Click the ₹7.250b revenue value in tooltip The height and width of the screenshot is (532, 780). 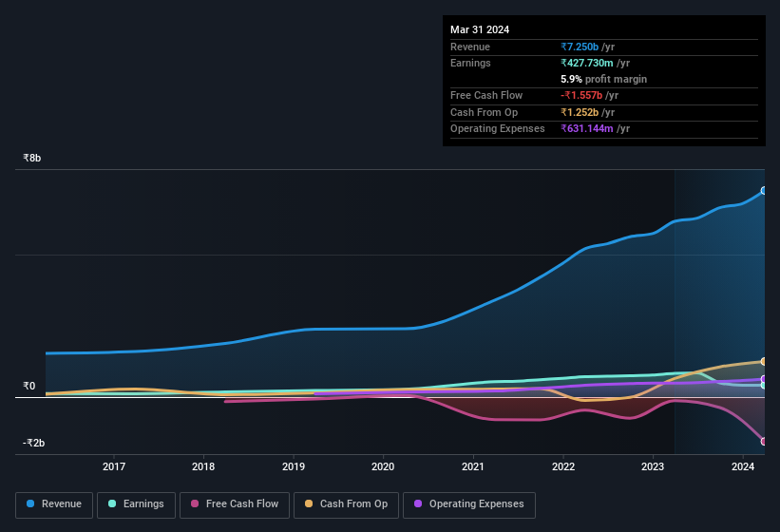point(581,47)
